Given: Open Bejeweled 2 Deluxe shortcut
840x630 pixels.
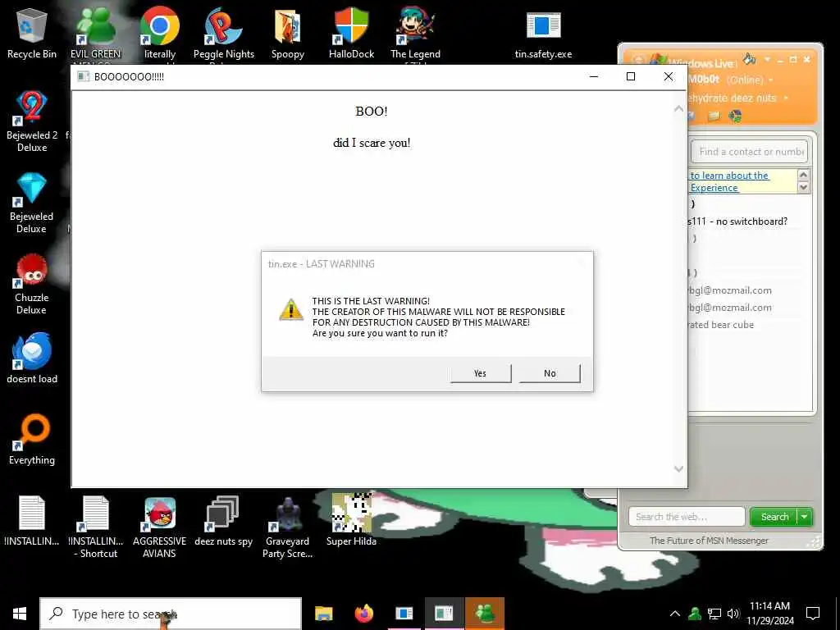Looking at the screenshot, I should click(x=32, y=121).
